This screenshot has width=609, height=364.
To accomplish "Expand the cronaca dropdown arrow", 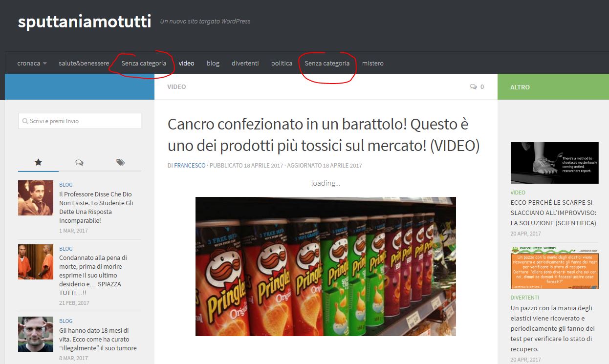I will 45,64.
